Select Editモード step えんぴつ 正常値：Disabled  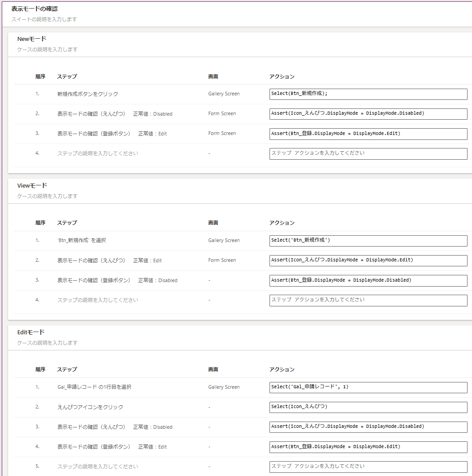click(115, 427)
